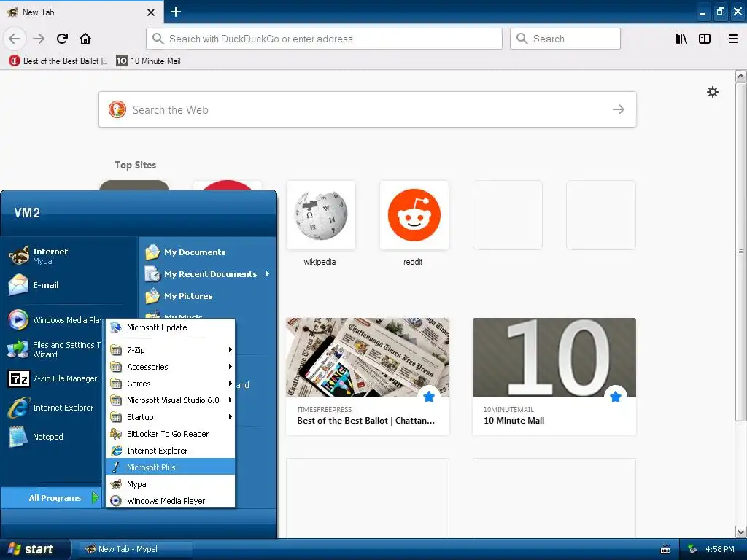Screen dimensions: 747x560
Task: Open Best of the Best Ballot bookmark
Action: tap(58, 61)
